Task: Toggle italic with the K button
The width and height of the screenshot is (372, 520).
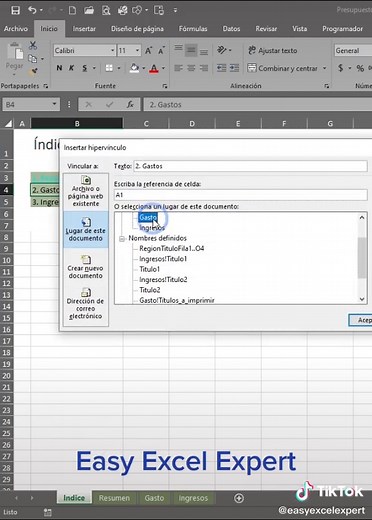Action: click(71, 68)
